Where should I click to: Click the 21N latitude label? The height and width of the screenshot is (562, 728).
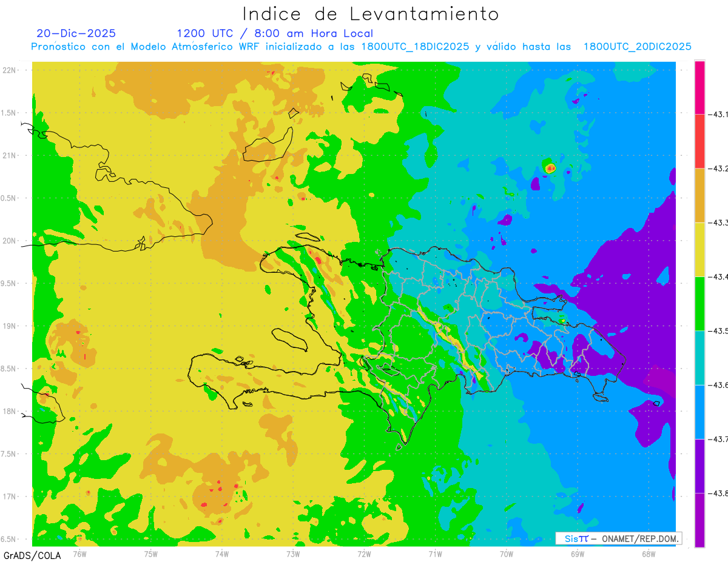(9, 155)
